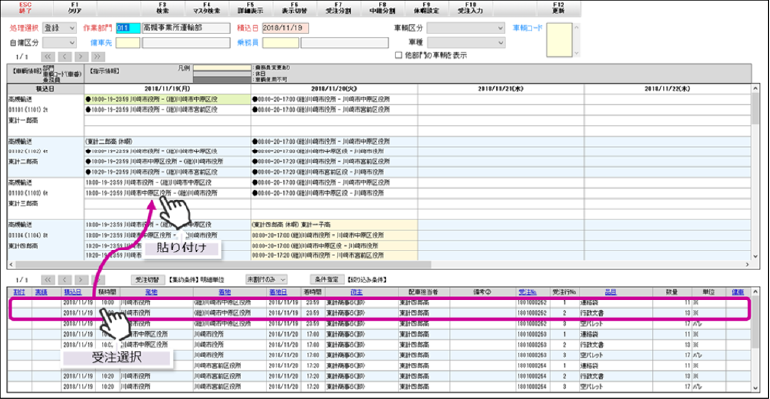The width and height of the screenshot is (770, 399).
Task: Click the F7 受注分割 button
Action: 338,8
